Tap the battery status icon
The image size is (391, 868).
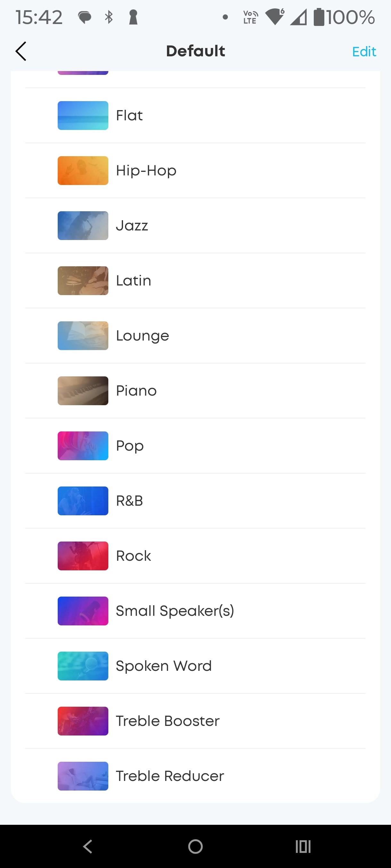pos(319,17)
